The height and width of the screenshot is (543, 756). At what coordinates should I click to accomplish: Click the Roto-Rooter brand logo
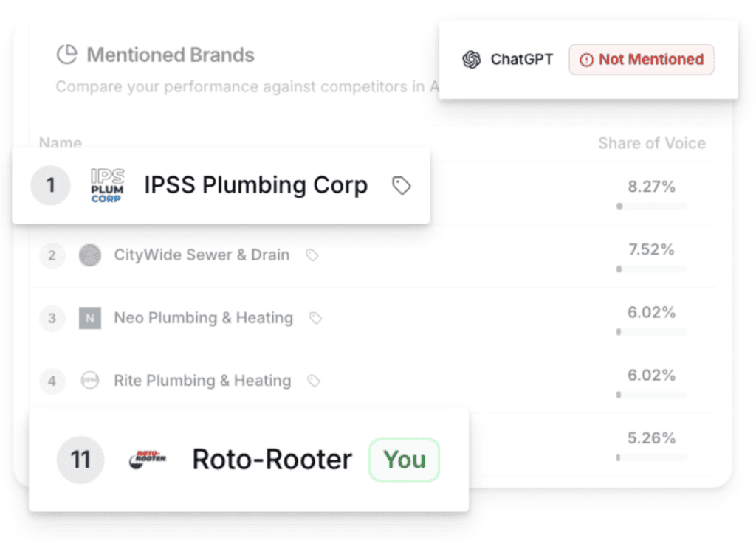148,459
